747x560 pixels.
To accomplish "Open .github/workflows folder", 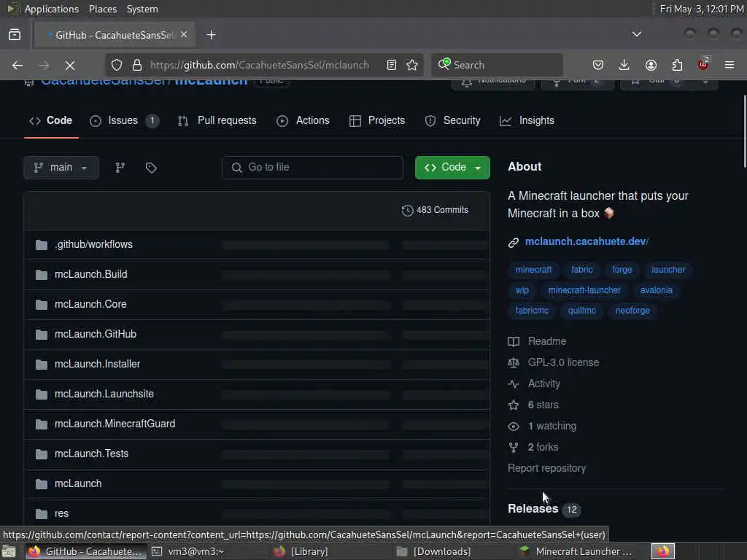I will pyautogui.click(x=94, y=244).
